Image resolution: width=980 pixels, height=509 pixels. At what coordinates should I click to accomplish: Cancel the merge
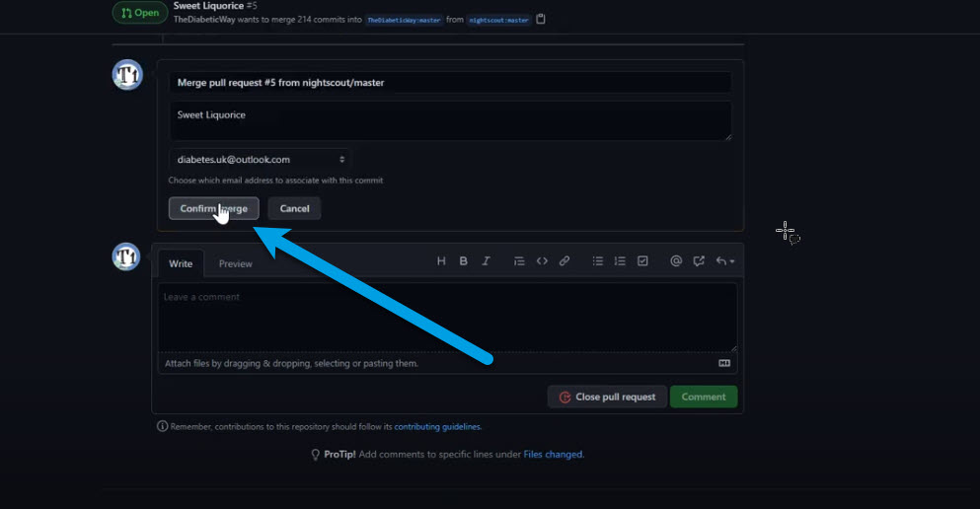(x=294, y=208)
